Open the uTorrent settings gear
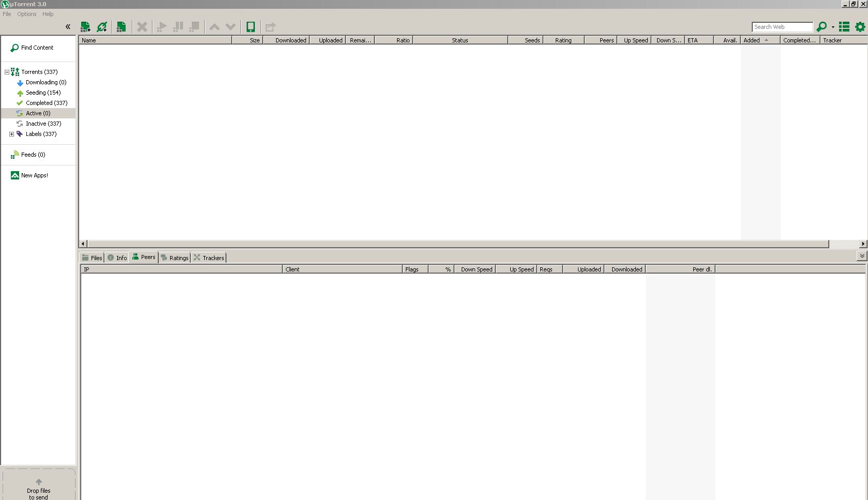Viewport: 868px width, 500px height. click(860, 26)
